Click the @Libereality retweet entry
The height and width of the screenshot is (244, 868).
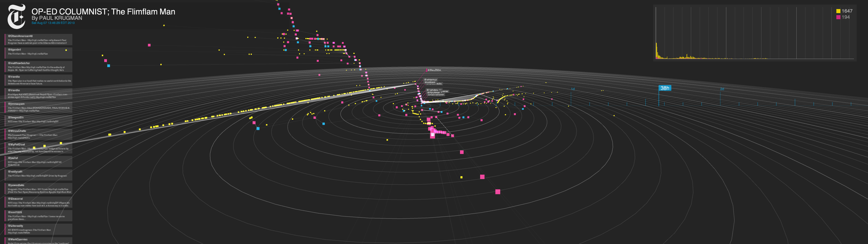(x=38, y=229)
